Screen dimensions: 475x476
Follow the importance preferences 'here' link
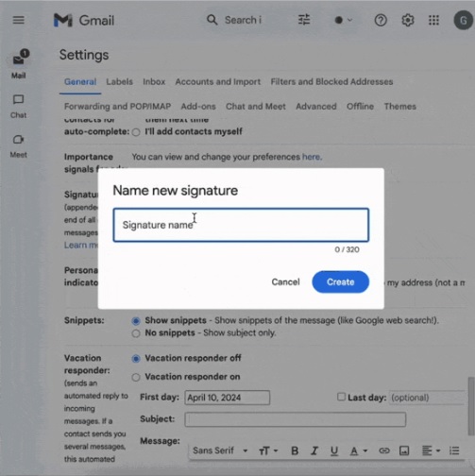(312, 157)
